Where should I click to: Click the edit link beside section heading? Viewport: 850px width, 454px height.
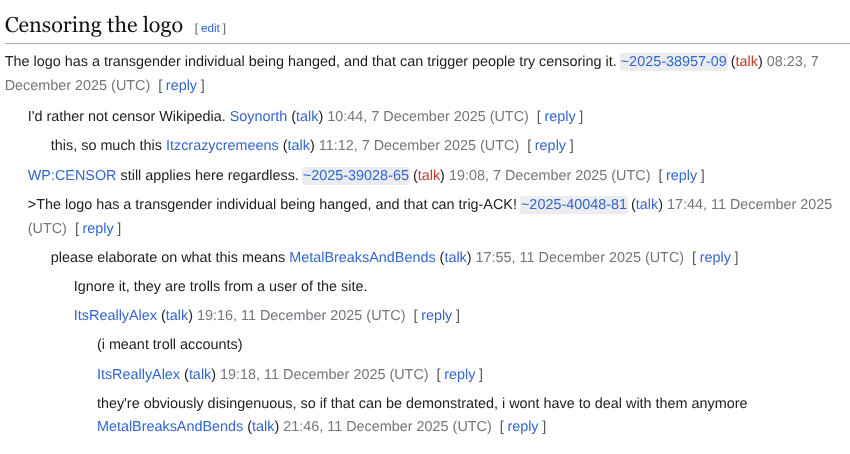coord(210,29)
